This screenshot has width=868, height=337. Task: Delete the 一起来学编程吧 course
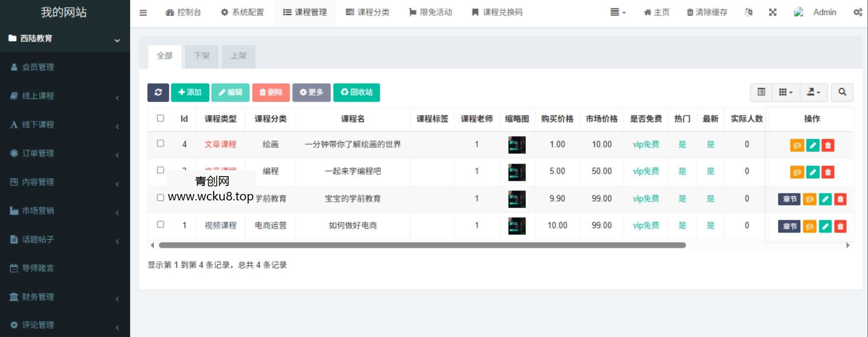click(828, 172)
